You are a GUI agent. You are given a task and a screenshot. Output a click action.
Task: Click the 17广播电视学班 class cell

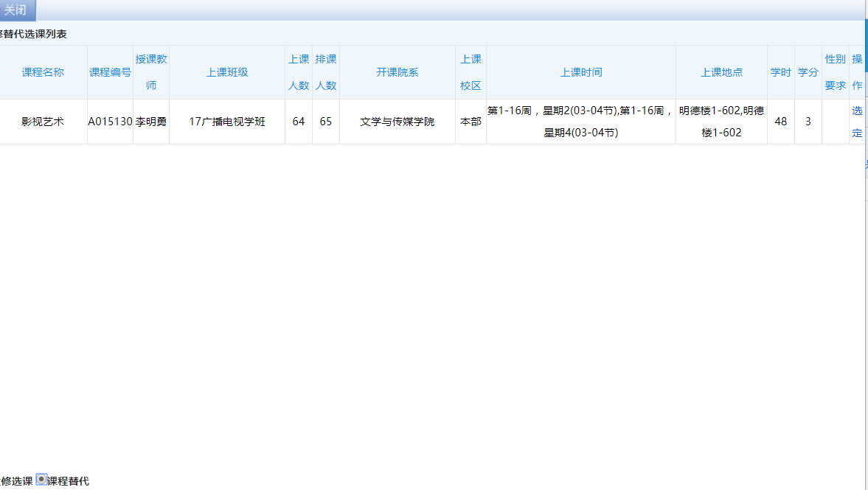(227, 122)
